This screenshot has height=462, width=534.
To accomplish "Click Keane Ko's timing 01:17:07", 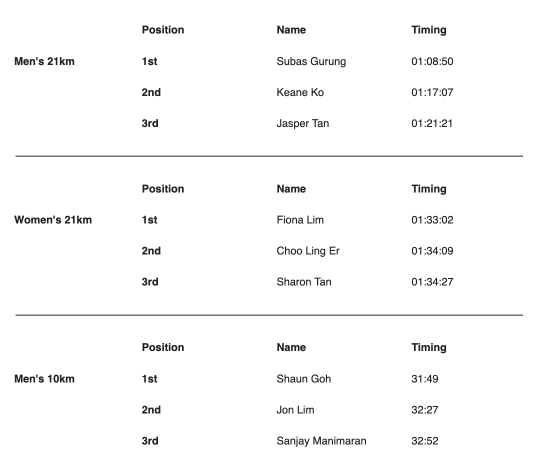I will pos(432,92).
